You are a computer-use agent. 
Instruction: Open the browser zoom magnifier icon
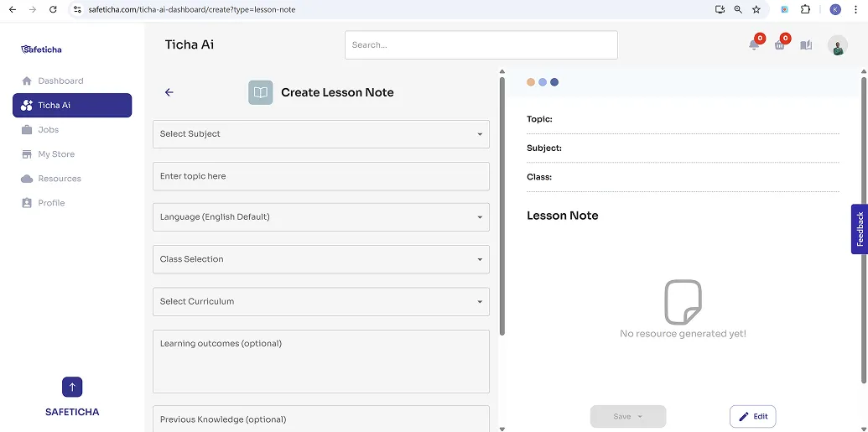click(738, 9)
